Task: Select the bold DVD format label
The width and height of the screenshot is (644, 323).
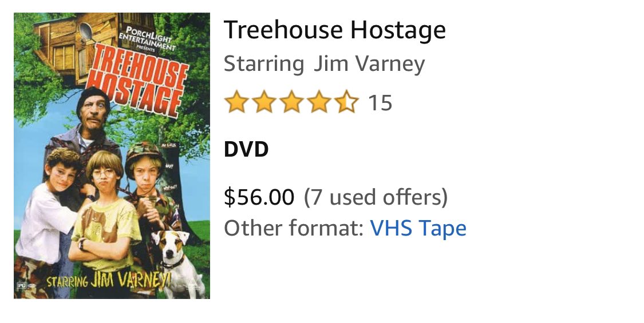Action: click(x=246, y=149)
